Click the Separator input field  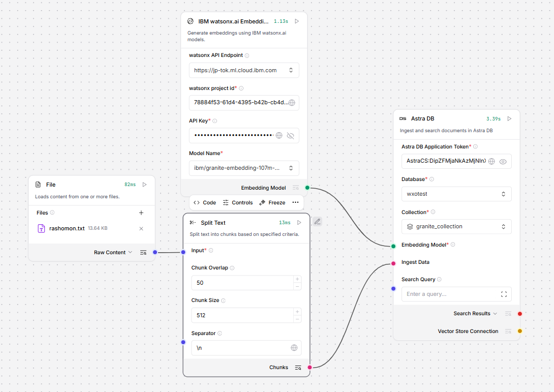click(x=247, y=348)
